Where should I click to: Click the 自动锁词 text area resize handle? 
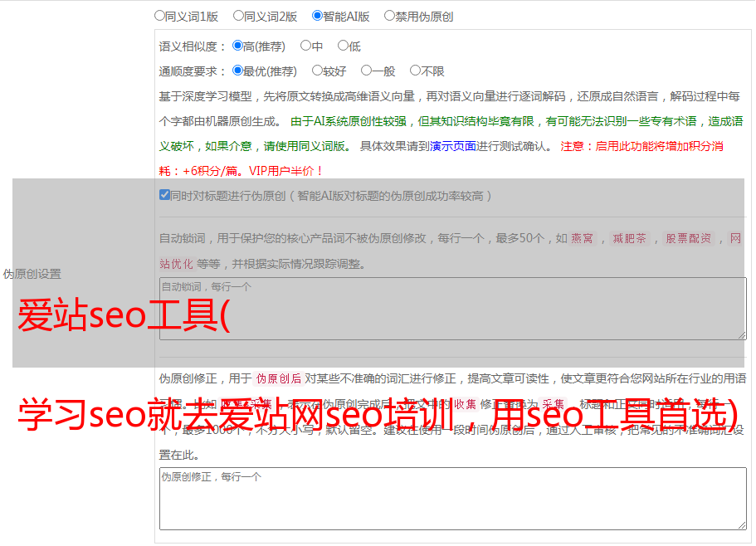tap(742, 335)
